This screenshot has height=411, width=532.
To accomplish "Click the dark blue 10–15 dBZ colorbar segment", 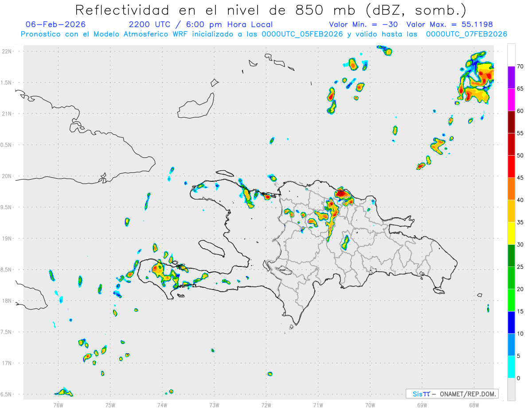I will pyautogui.click(x=511, y=322).
